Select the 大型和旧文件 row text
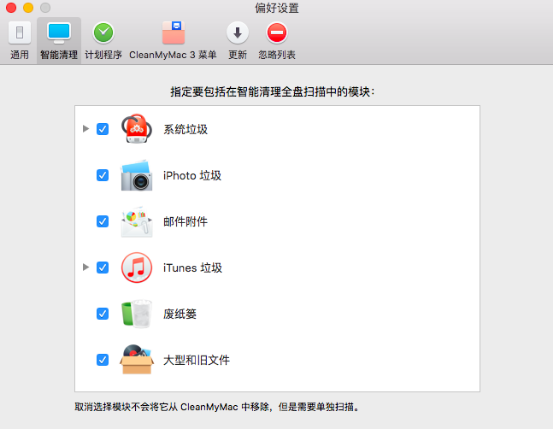This screenshot has width=554, height=430. point(196,360)
